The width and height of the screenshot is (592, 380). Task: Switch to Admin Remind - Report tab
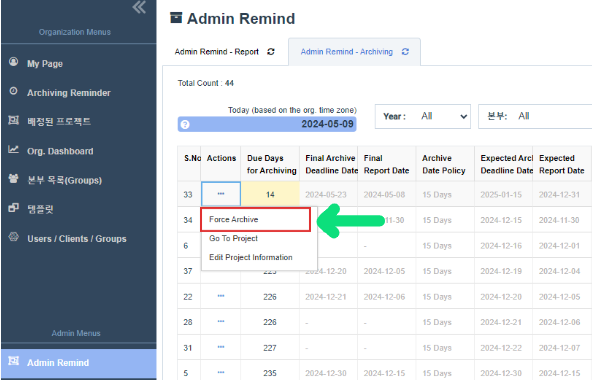coord(216,52)
